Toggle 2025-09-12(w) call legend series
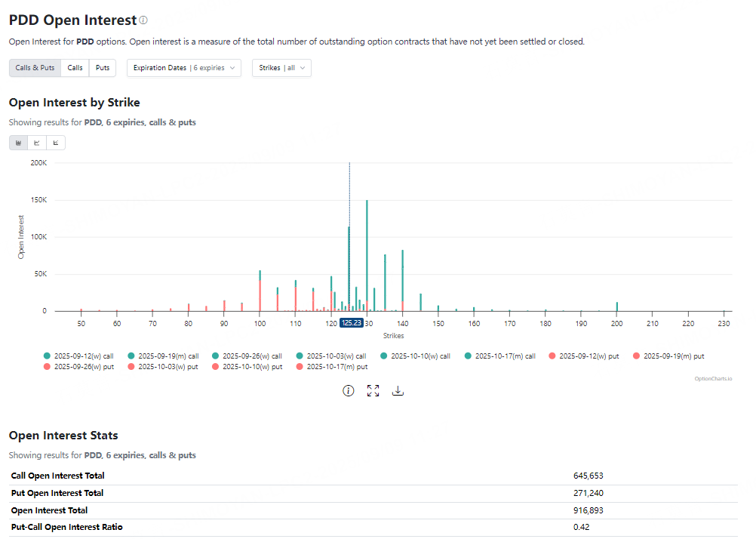The height and width of the screenshot is (539, 756). coord(78,356)
